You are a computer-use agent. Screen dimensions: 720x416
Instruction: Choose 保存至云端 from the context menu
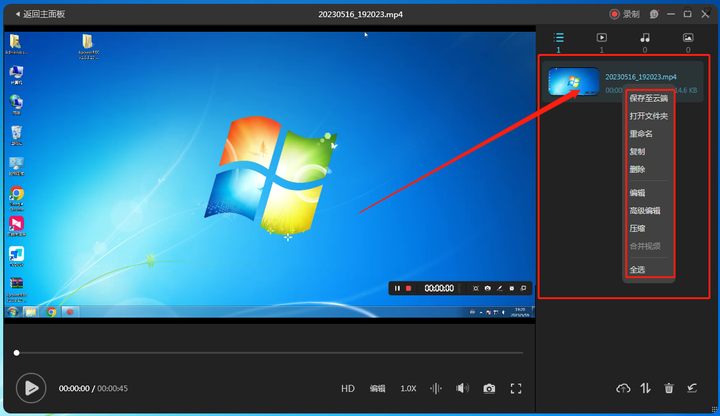pos(648,98)
